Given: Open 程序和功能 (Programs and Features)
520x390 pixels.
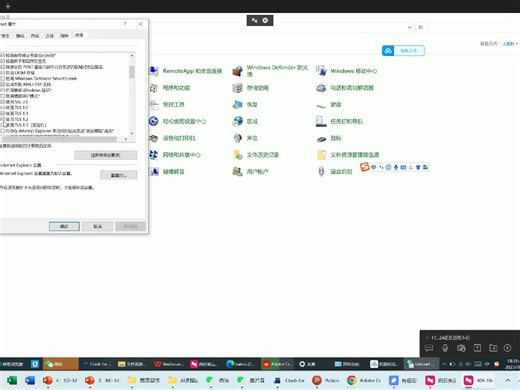Looking at the screenshot, I should [x=169, y=88].
